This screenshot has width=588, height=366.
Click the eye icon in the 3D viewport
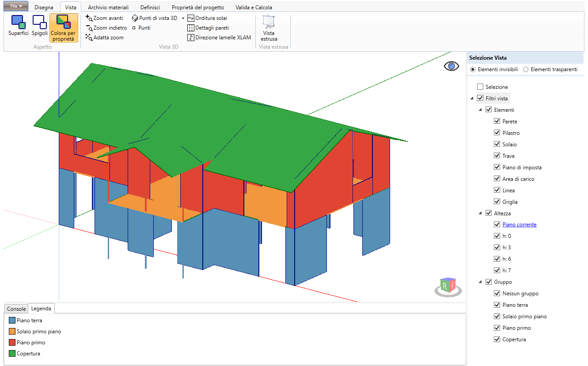[x=451, y=67]
